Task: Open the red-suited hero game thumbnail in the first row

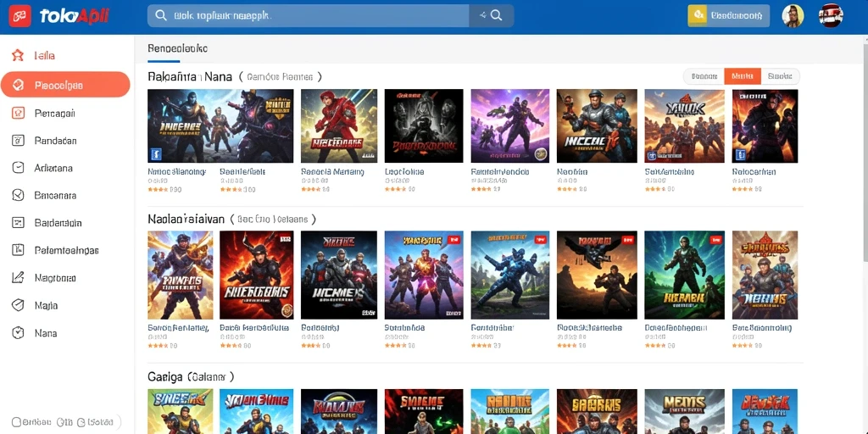Action: click(x=339, y=125)
